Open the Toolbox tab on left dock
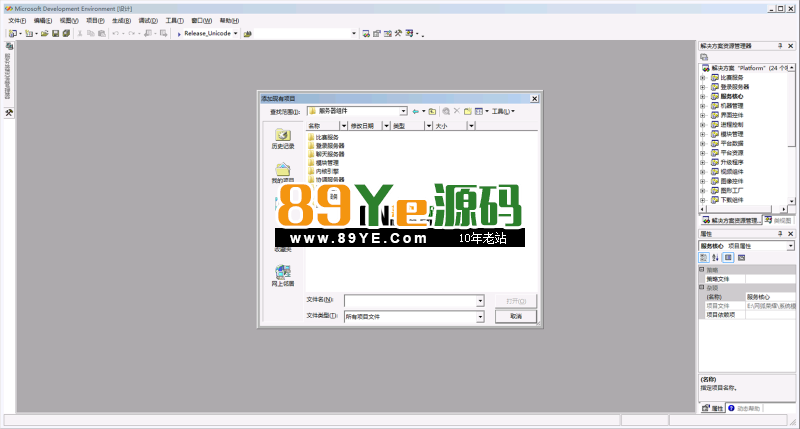The image size is (800, 429). point(9,113)
